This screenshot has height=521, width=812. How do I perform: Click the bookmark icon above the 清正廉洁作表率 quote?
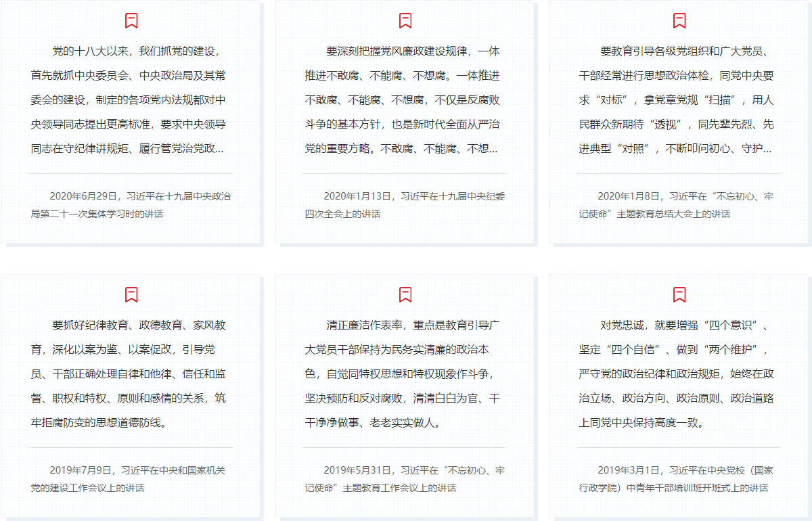[x=405, y=295]
